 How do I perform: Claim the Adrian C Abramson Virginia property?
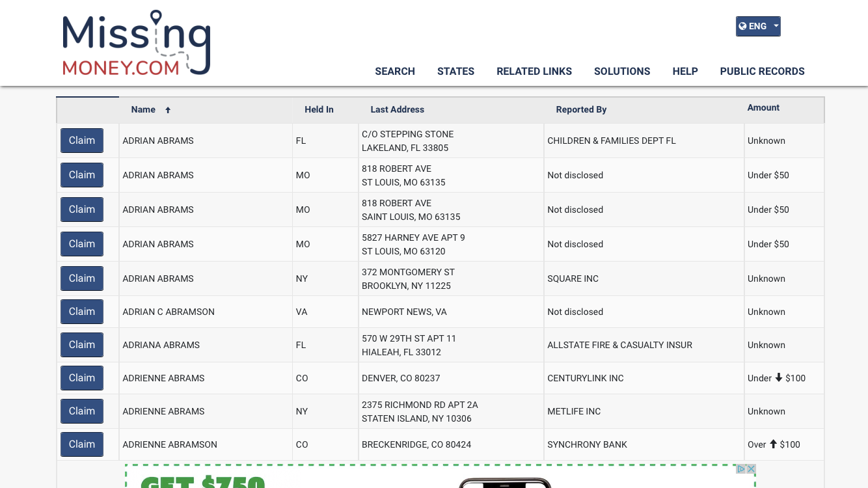pos(82,312)
